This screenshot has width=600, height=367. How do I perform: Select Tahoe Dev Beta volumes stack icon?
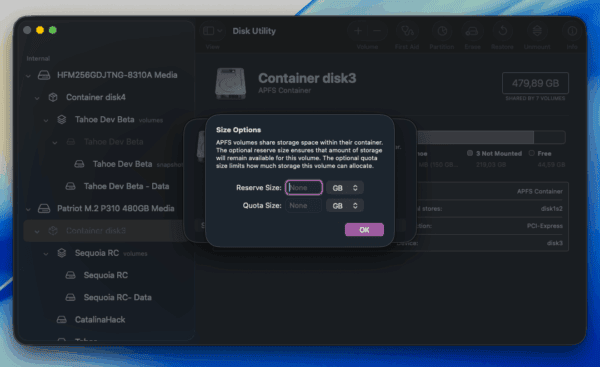(62, 119)
